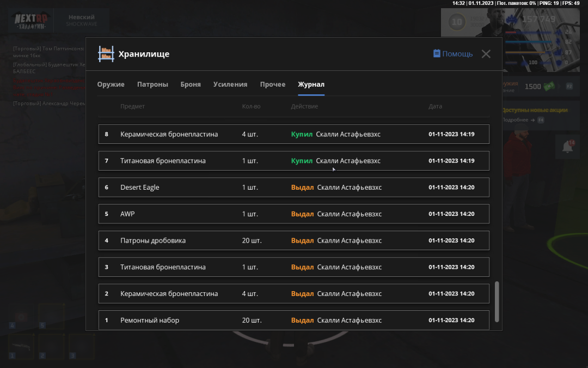The image size is (588, 368).
Task: Click the Кол-во column header
Action: tap(251, 106)
